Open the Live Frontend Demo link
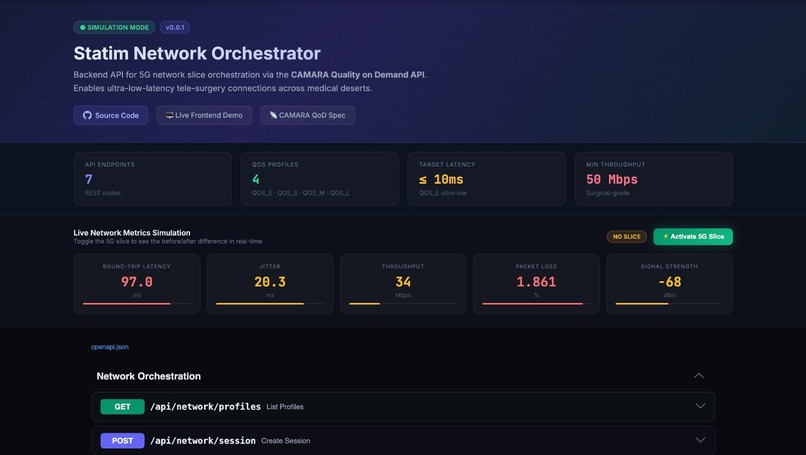 coord(204,115)
